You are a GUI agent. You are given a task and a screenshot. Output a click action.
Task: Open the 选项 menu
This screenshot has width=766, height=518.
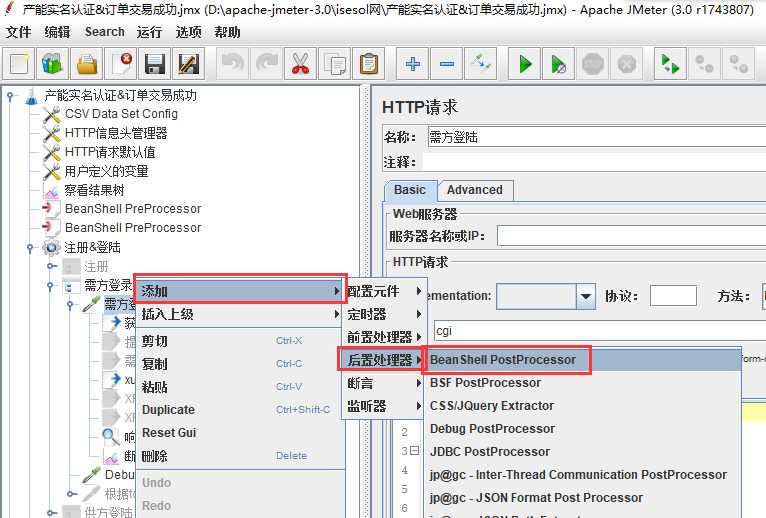coord(188,32)
